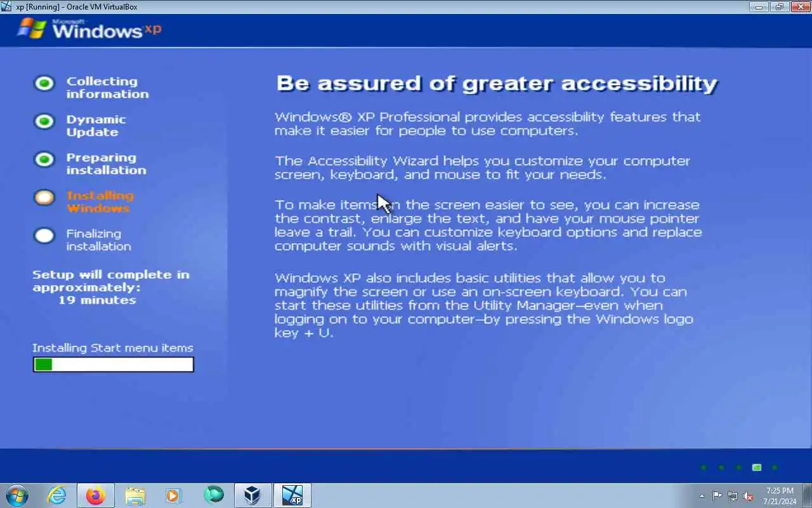Click the Finalizing installation step indicator
This screenshot has height=508, width=812.
(44, 236)
